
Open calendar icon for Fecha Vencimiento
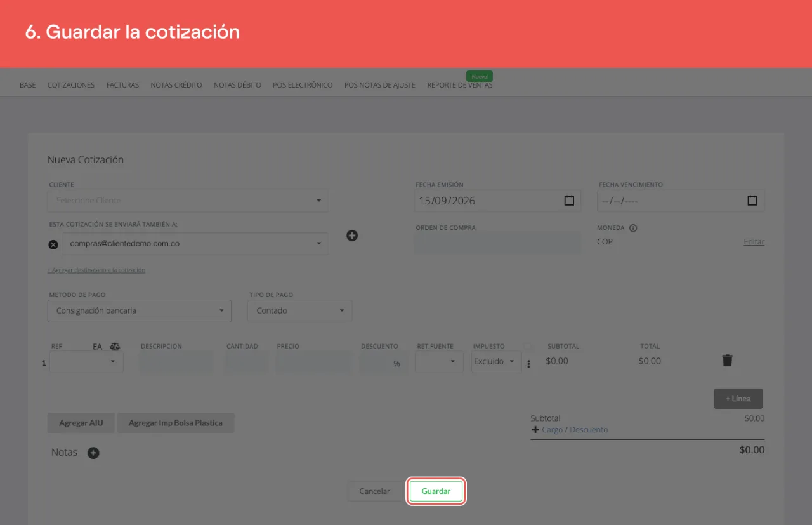coord(752,201)
